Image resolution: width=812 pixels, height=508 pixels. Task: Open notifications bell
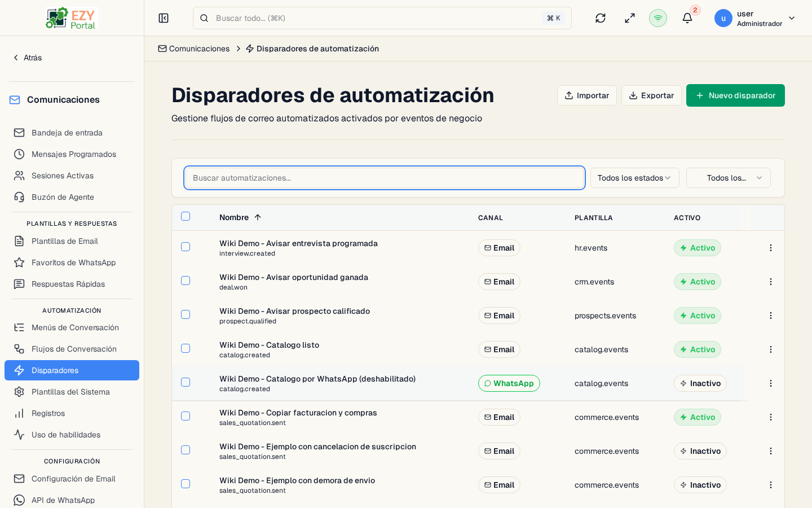pos(687,18)
